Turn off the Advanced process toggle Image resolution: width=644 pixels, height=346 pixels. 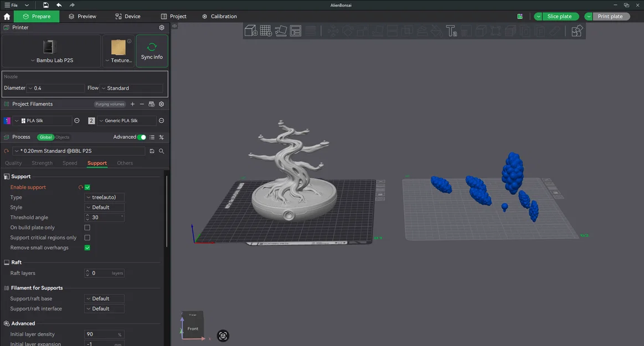[x=141, y=137]
